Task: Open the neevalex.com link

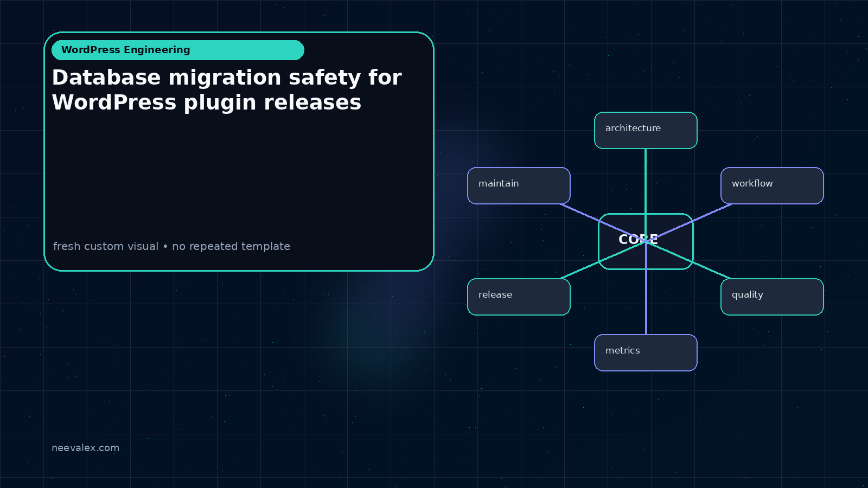Action: [x=85, y=448]
